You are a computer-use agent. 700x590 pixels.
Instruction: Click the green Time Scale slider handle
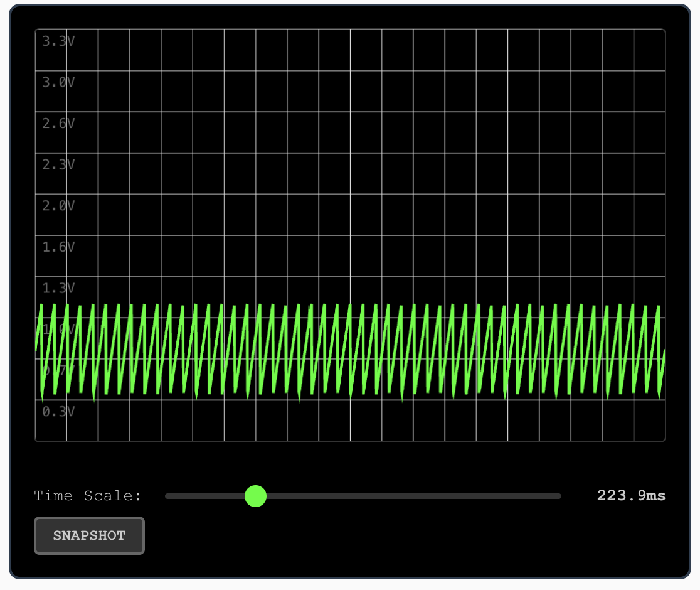256,496
